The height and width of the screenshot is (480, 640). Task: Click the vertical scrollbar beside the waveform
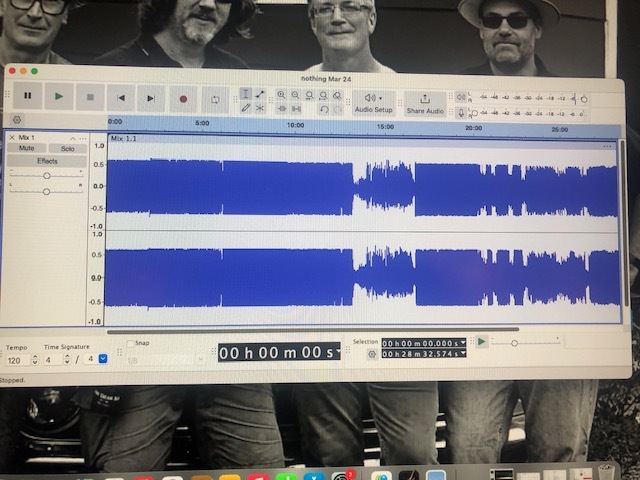click(x=623, y=222)
